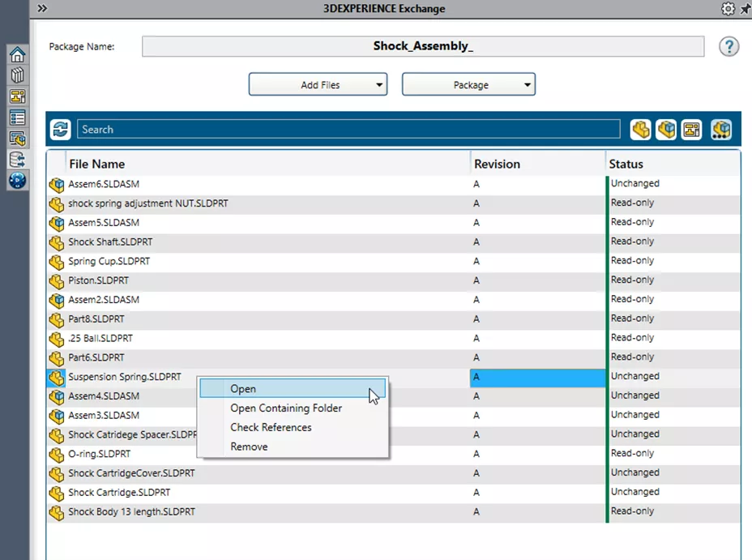Select Check References in the context menu
This screenshot has height=560, width=752.
tap(271, 427)
